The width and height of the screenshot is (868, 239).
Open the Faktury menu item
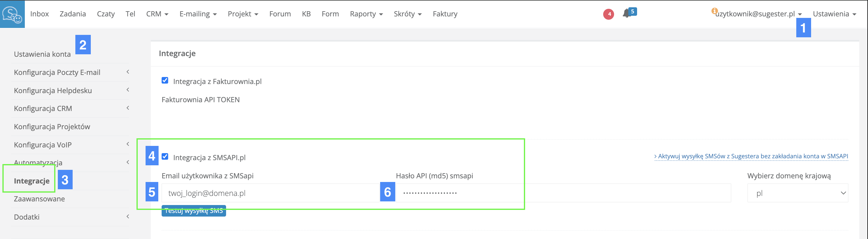click(445, 14)
